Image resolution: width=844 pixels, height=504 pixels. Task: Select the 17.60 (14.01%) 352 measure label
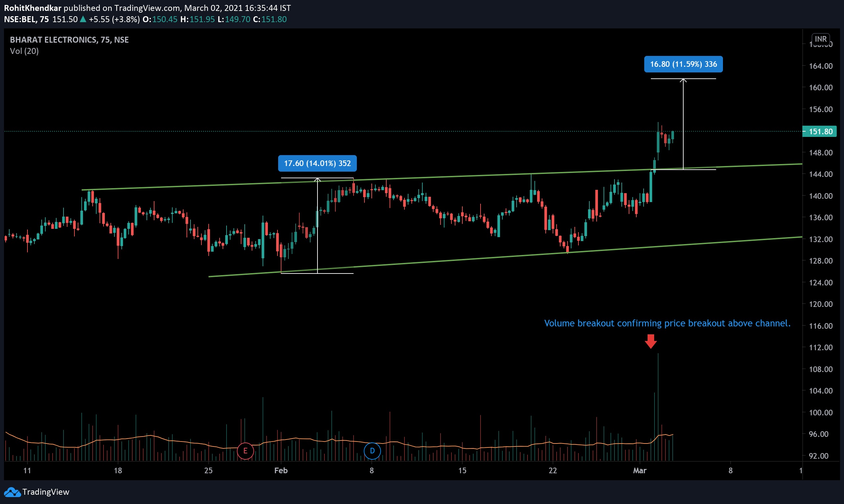pyautogui.click(x=317, y=163)
